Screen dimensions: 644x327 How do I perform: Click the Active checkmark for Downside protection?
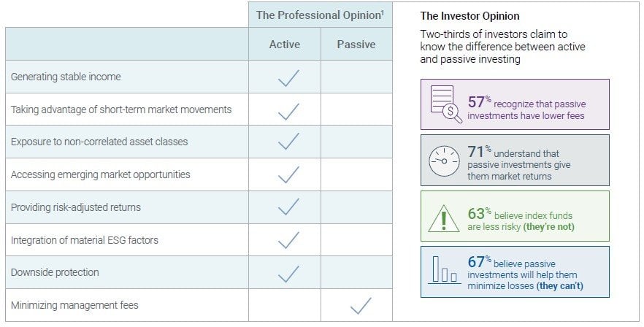[x=288, y=273]
